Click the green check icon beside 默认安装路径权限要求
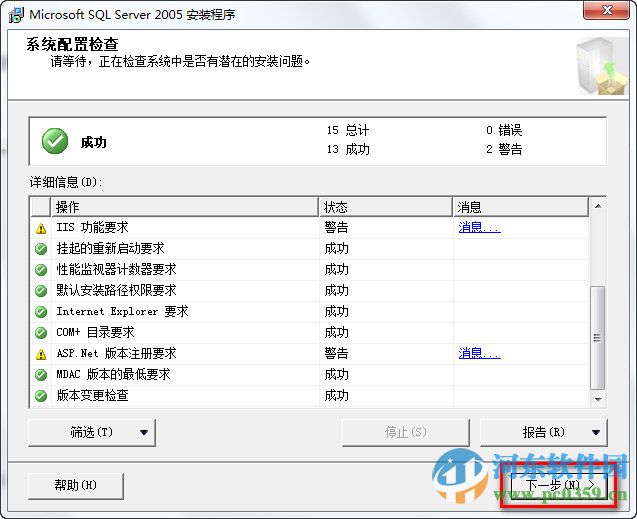Screen dimensions: 637x519 pyautogui.click(x=41, y=291)
